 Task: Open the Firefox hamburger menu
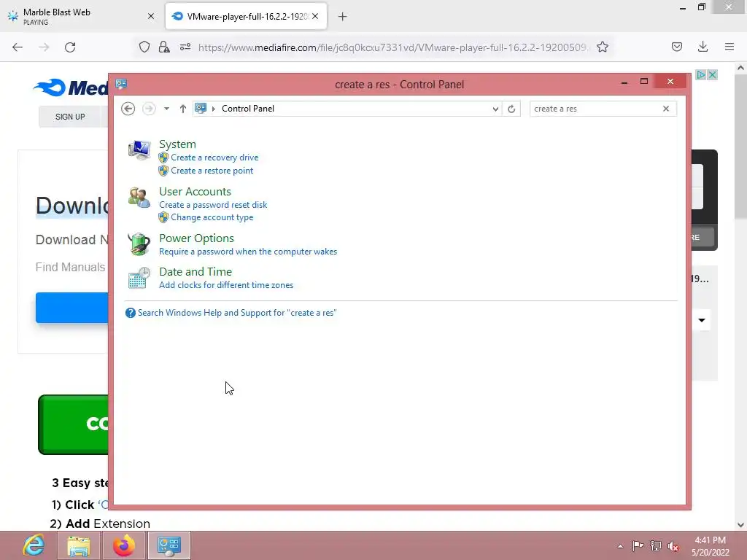tap(729, 47)
